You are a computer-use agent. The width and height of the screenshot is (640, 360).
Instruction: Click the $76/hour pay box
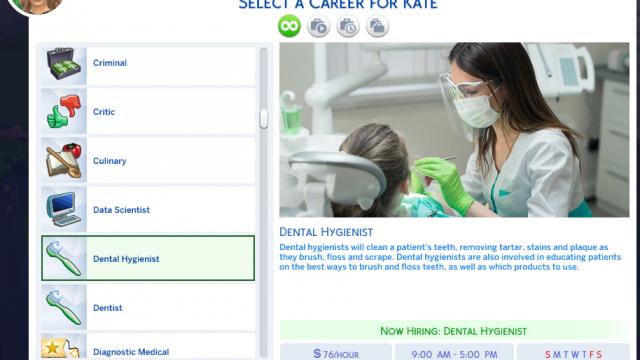click(336, 352)
